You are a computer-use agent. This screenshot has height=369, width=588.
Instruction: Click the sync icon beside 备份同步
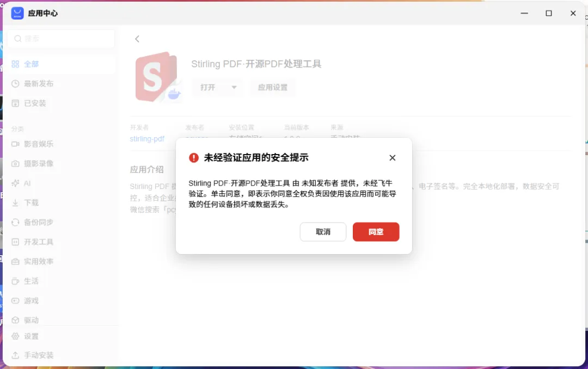click(15, 222)
